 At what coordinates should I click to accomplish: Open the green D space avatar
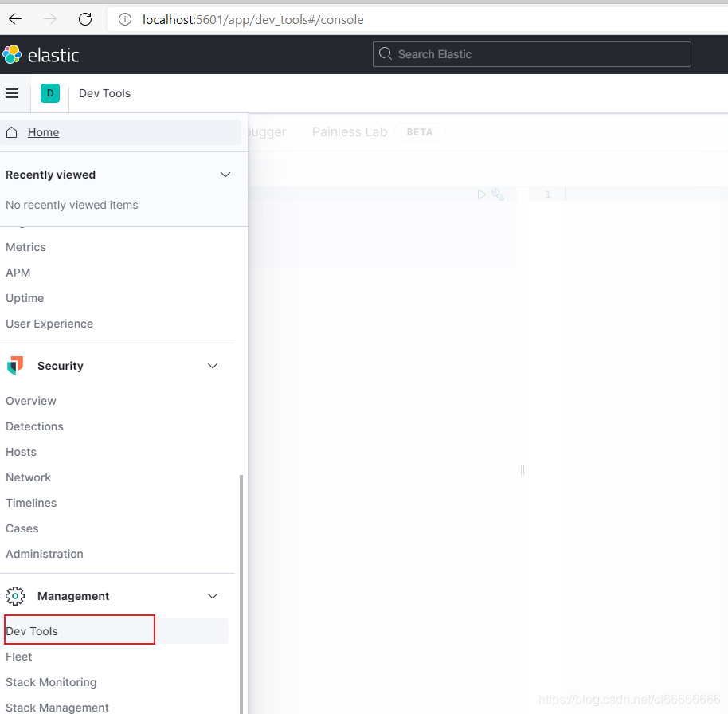pos(50,93)
